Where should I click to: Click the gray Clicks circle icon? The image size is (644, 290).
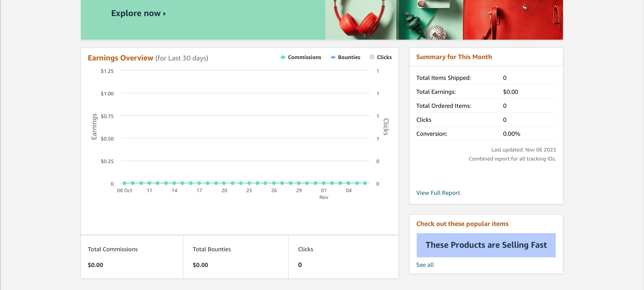(372, 57)
